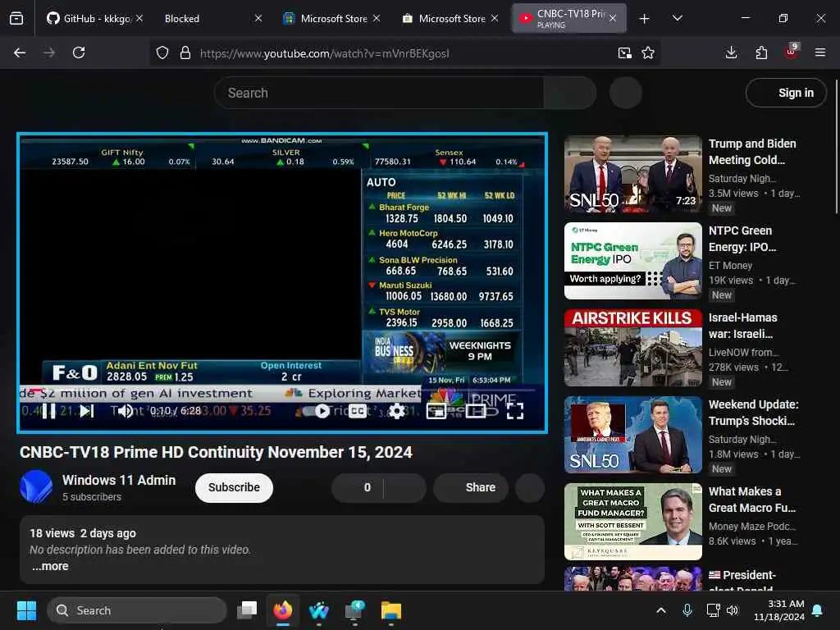Open Firefox from taskbar

tap(283, 610)
